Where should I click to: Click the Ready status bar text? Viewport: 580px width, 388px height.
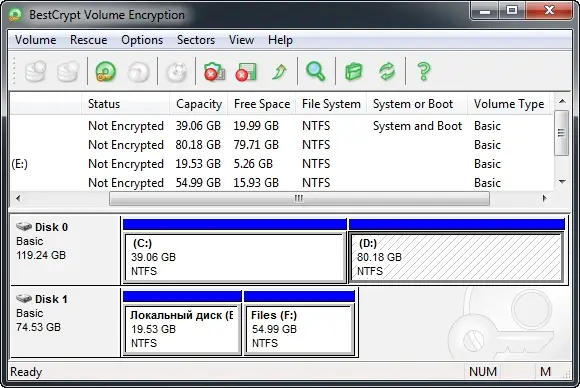click(x=26, y=372)
